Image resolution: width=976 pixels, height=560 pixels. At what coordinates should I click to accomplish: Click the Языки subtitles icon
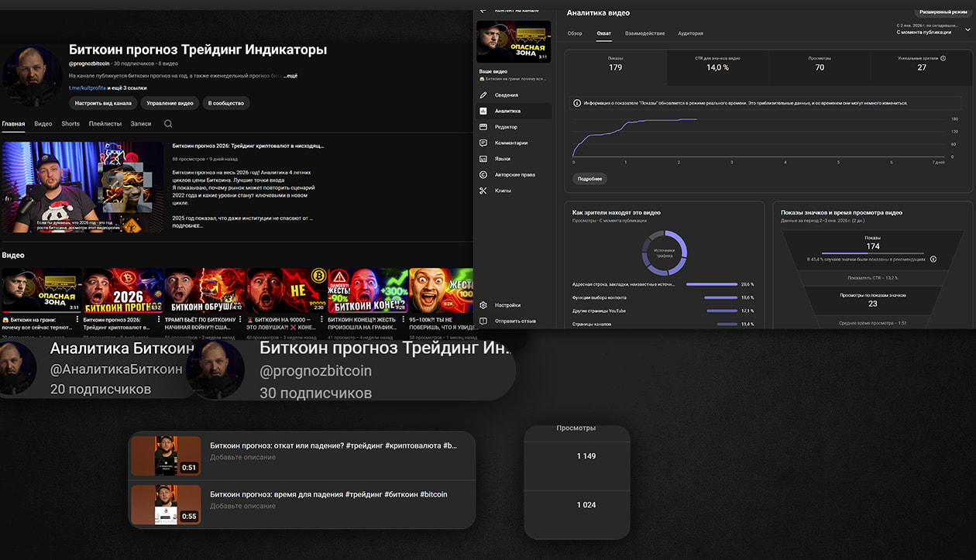click(x=483, y=159)
